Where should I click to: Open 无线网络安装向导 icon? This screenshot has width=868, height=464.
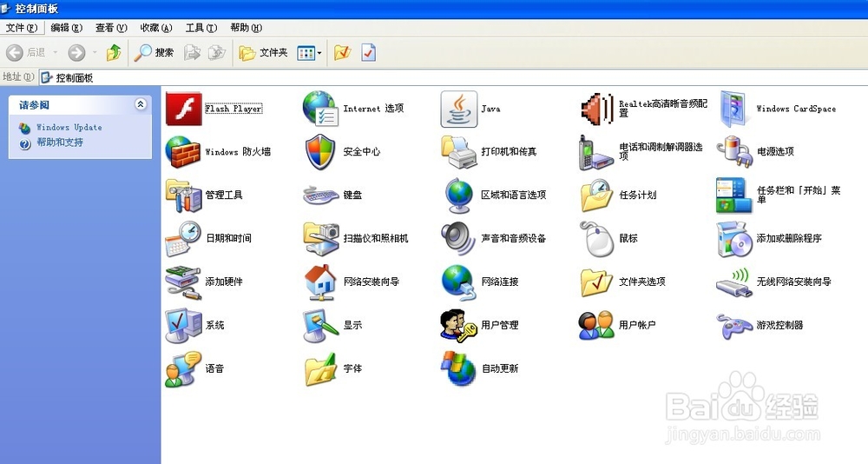734,282
